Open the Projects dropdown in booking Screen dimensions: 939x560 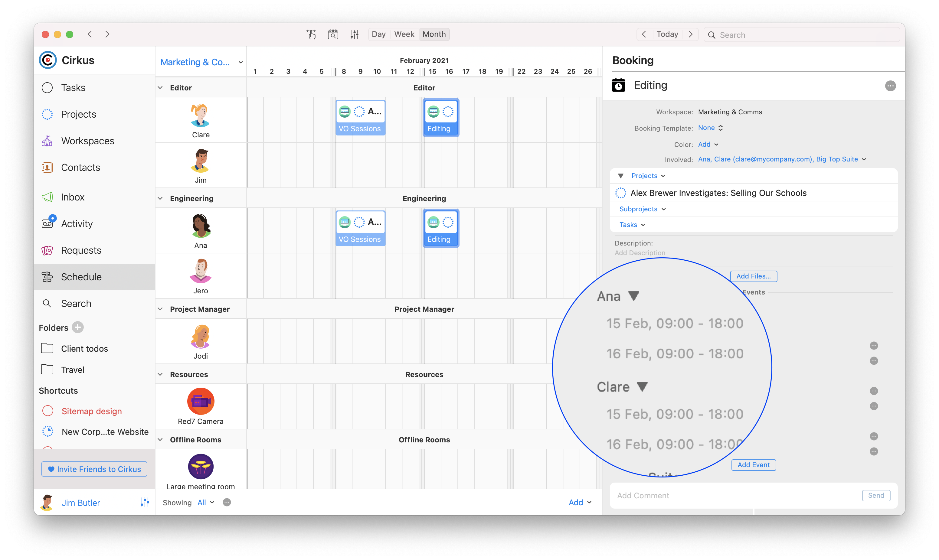click(x=648, y=176)
